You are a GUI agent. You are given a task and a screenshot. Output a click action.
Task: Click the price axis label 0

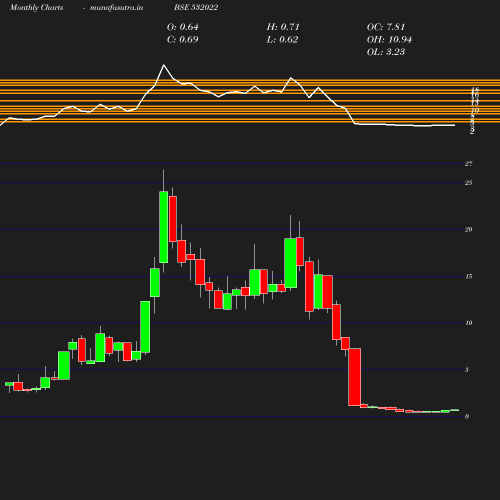click(x=467, y=416)
